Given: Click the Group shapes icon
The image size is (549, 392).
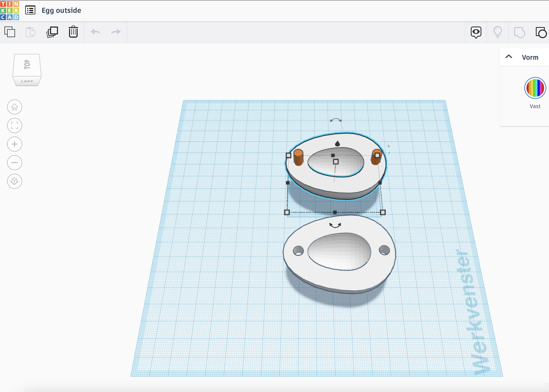Looking at the screenshot, I should pyautogui.click(x=519, y=32).
